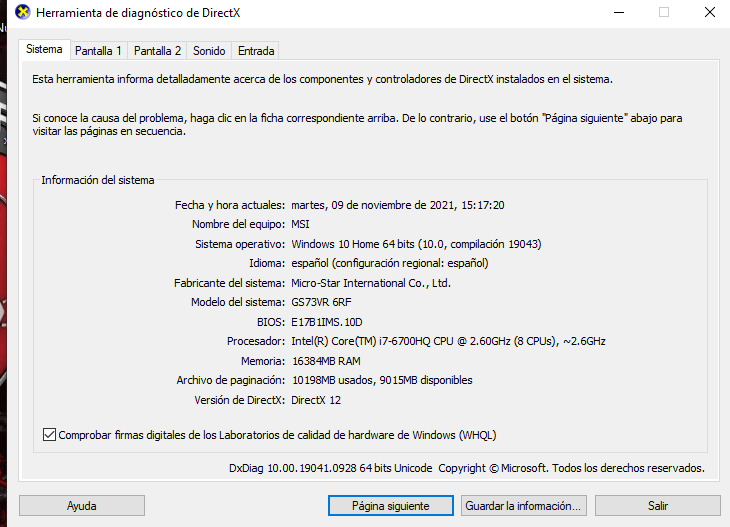Click the 'Fabricante del sistema:' label
This screenshot has height=527, width=730.
pyautogui.click(x=230, y=283)
